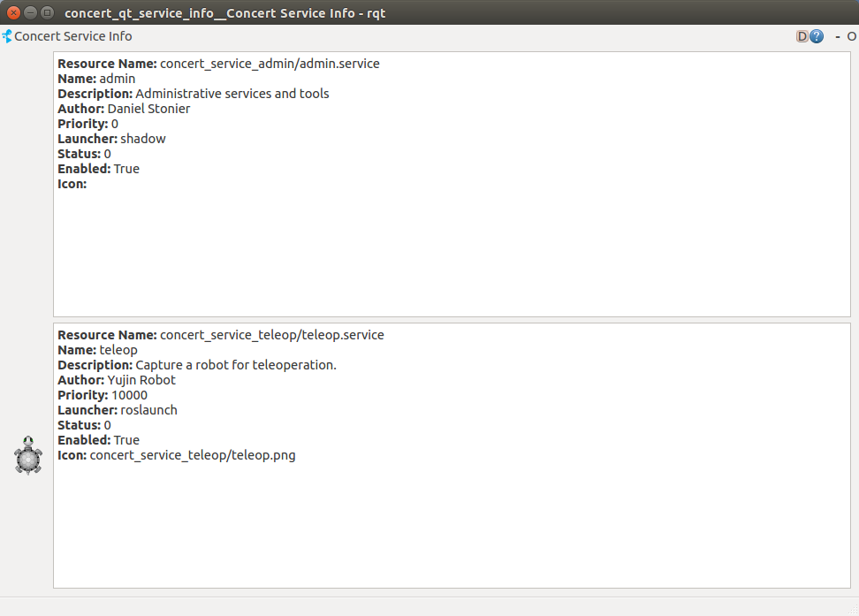Open help via the blue question mark icon
859x616 pixels.
click(x=817, y=36)
